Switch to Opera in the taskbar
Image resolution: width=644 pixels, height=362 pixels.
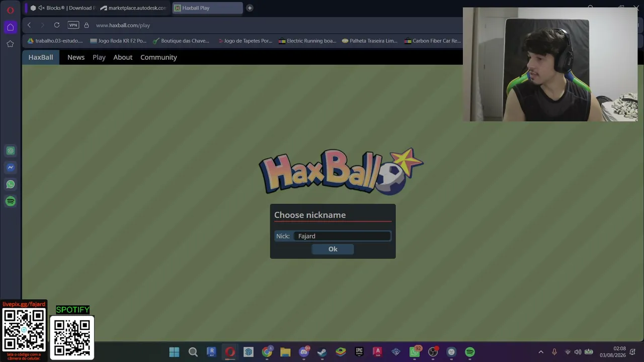coord(230,352)
